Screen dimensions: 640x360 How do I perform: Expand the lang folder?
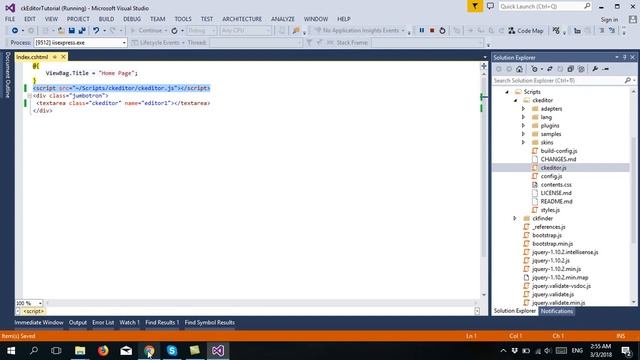click(524, 117)
